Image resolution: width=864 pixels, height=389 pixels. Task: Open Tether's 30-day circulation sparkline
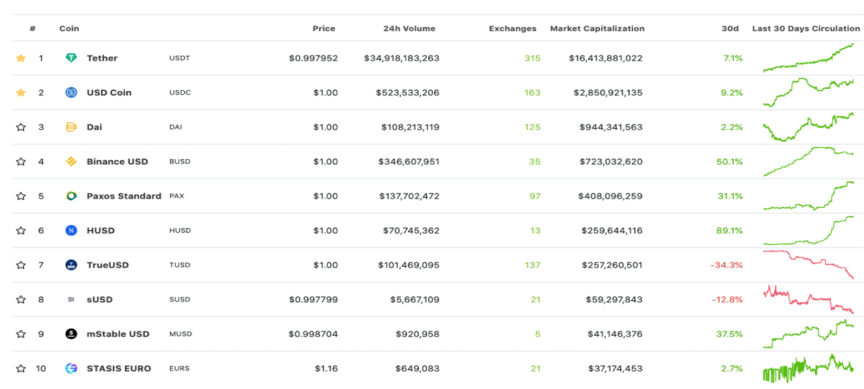point(808,57)
